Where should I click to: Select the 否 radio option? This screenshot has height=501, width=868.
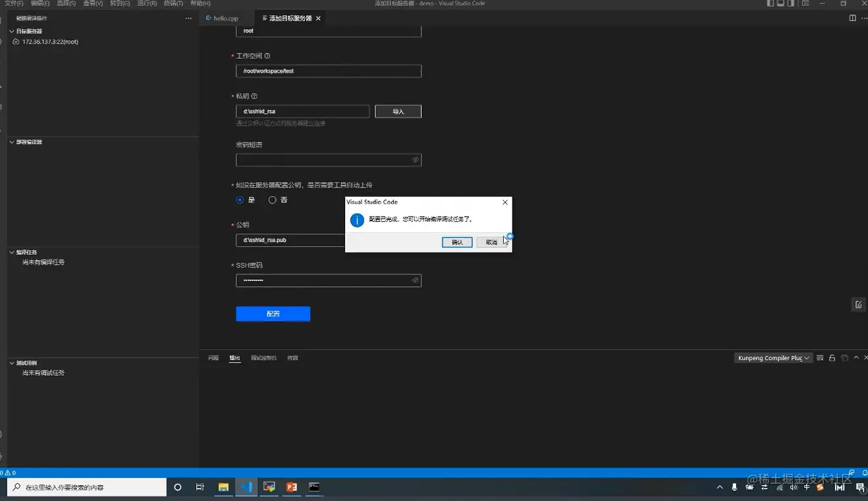(x=272, y=199)
